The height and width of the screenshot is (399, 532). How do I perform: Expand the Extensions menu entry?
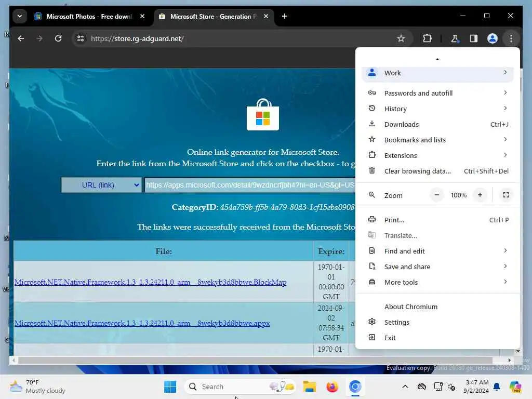437,155
